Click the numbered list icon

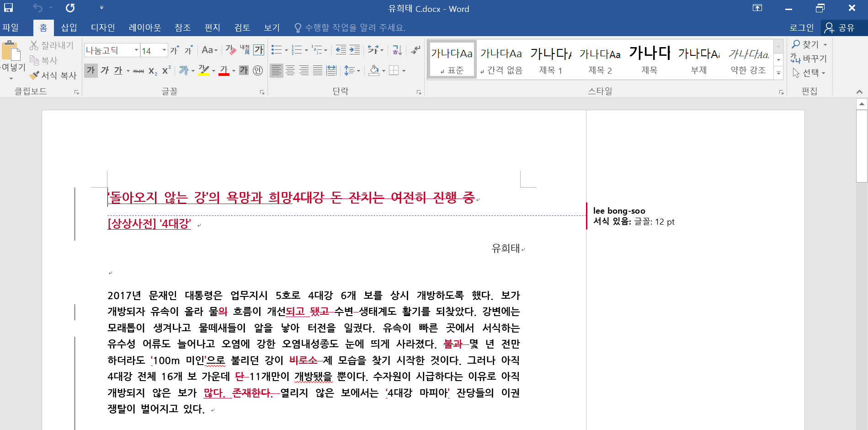click(297, 50)
